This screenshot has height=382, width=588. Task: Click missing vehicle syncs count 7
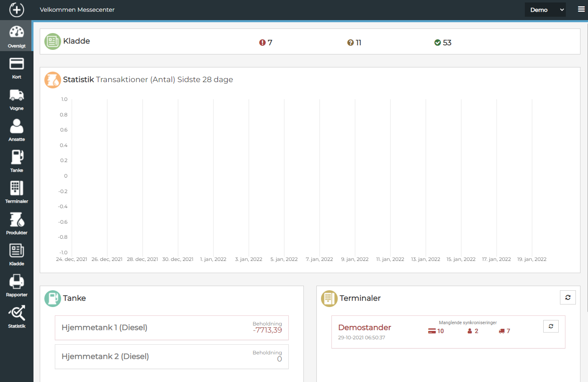coord(504,331)
